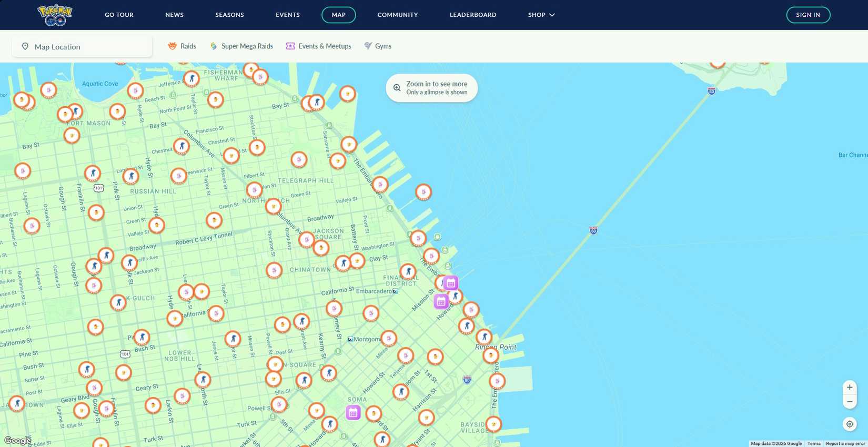Image resolution: width=868 pixels, height=447 pixels.
Task: Select yellow raid marker under Rincon Point label
Action: click(x=491, y=356)
